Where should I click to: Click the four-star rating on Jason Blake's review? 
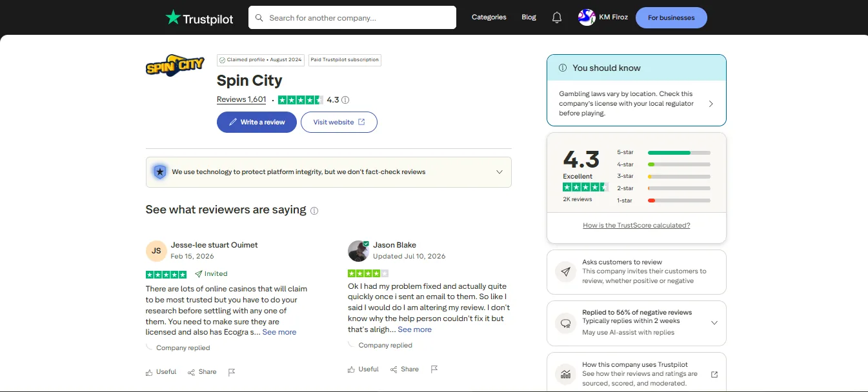368,273
